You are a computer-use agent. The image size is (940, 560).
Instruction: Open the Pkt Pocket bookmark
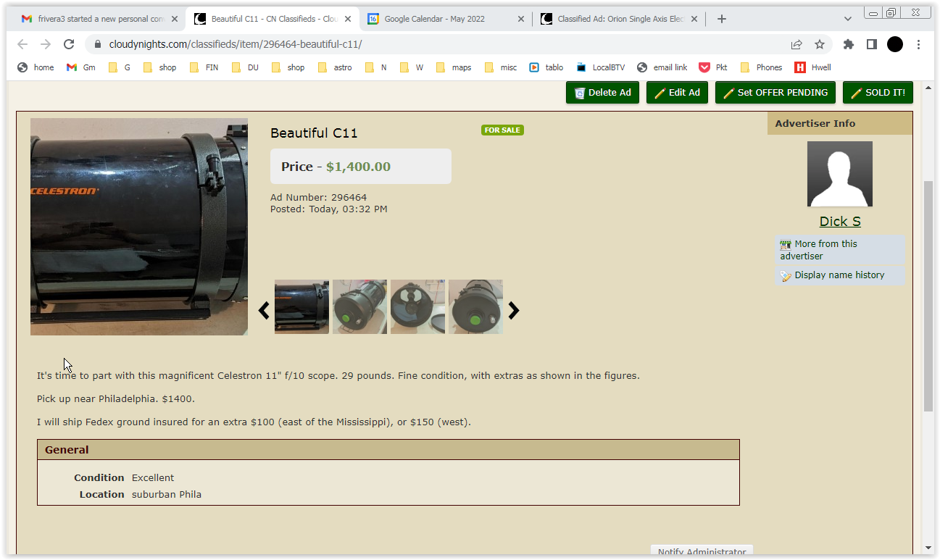click(713, 67)
